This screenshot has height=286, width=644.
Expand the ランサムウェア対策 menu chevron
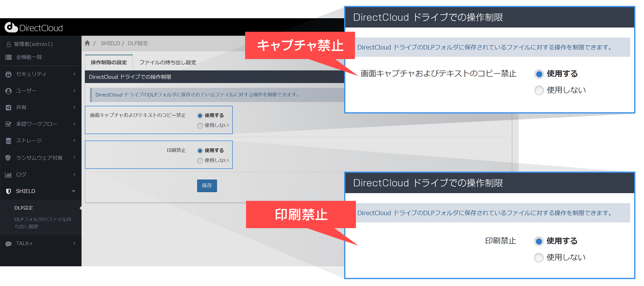point(74,157)
